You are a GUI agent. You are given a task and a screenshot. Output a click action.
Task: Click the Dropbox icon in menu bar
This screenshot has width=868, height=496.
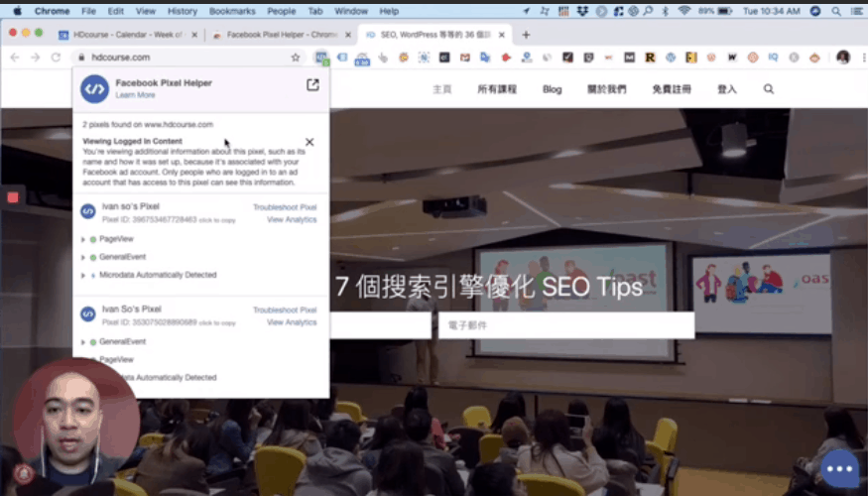click(582, 11)
